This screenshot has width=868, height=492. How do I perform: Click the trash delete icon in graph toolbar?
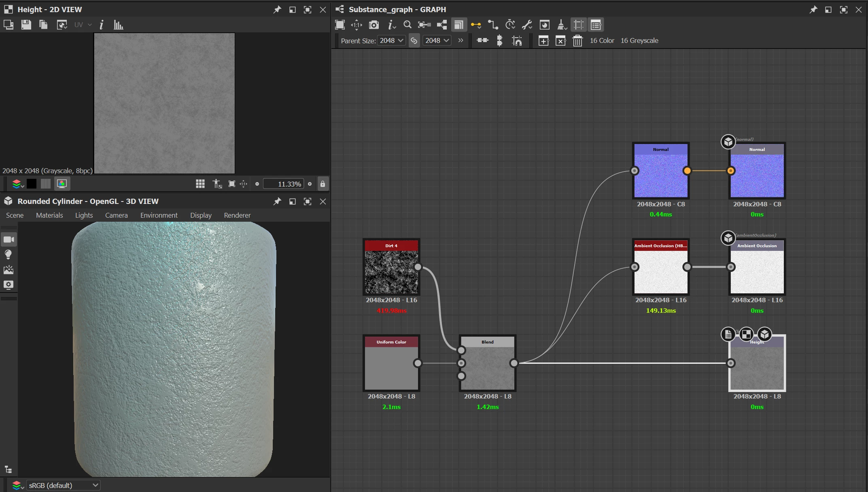577,40
